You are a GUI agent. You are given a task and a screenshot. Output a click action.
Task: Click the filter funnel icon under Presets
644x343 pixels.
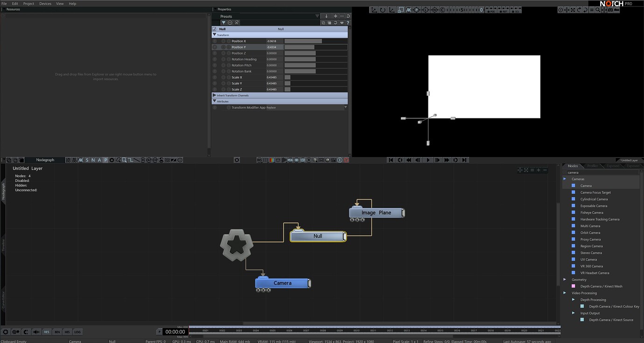pos(224,22)
